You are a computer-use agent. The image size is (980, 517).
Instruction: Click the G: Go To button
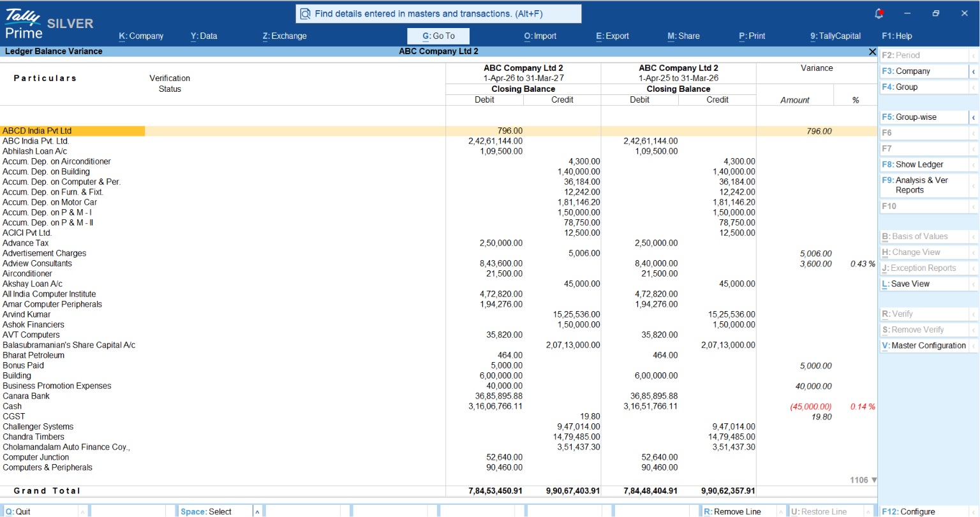(x=438, y=36)
